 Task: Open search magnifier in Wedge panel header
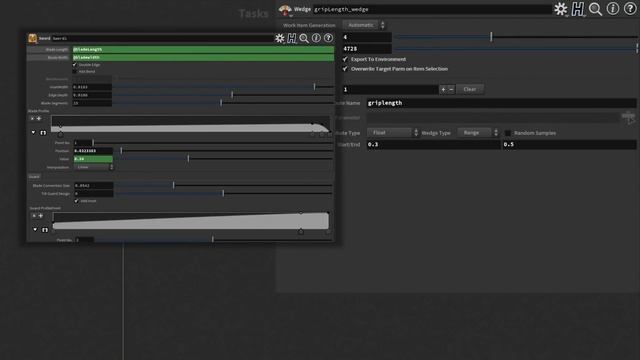pos(596,9)
